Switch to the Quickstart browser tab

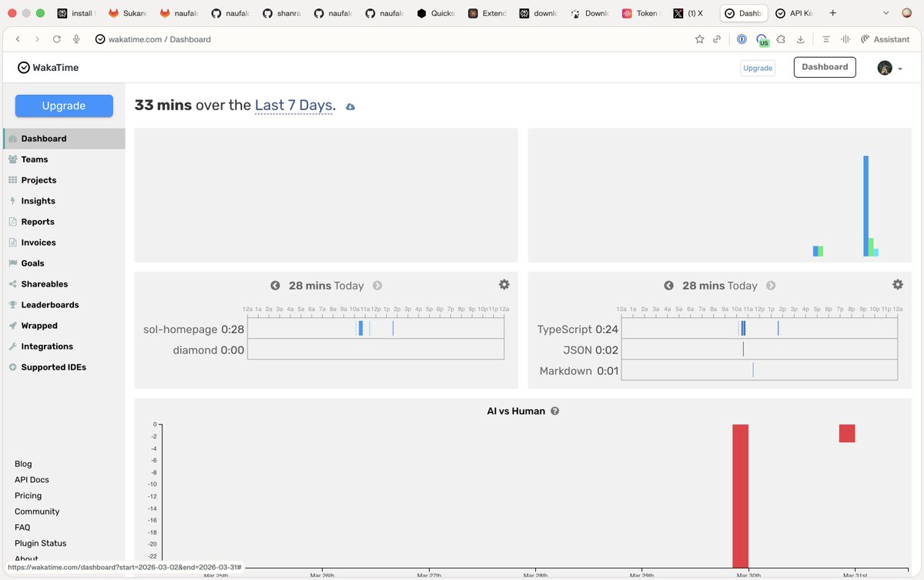436,13
